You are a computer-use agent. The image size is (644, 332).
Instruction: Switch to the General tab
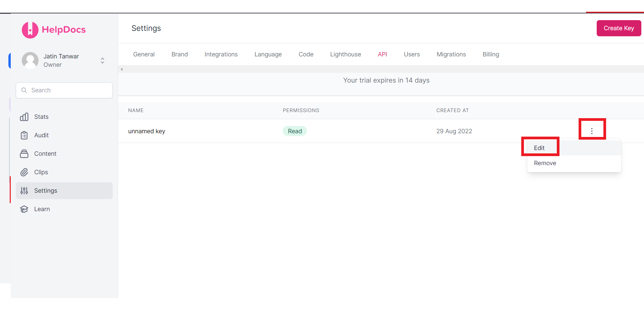coord(144,54)
